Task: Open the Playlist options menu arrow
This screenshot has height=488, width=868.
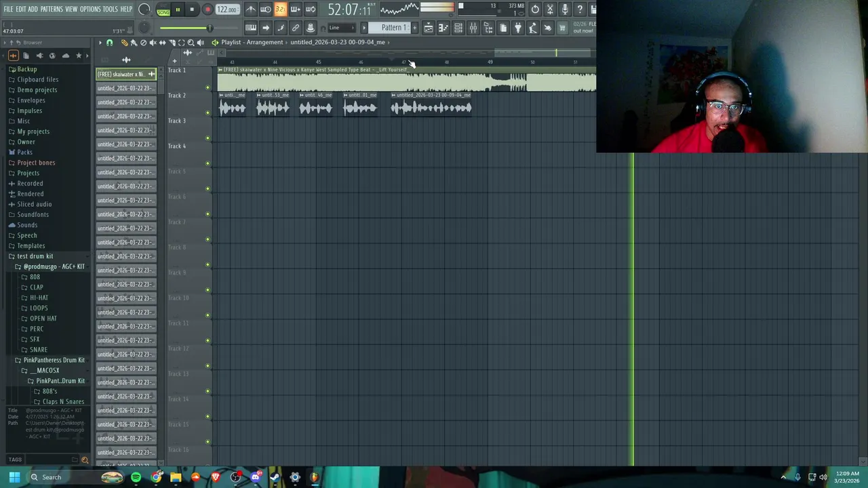Action: pyautogui.click(x=100, y=43)
